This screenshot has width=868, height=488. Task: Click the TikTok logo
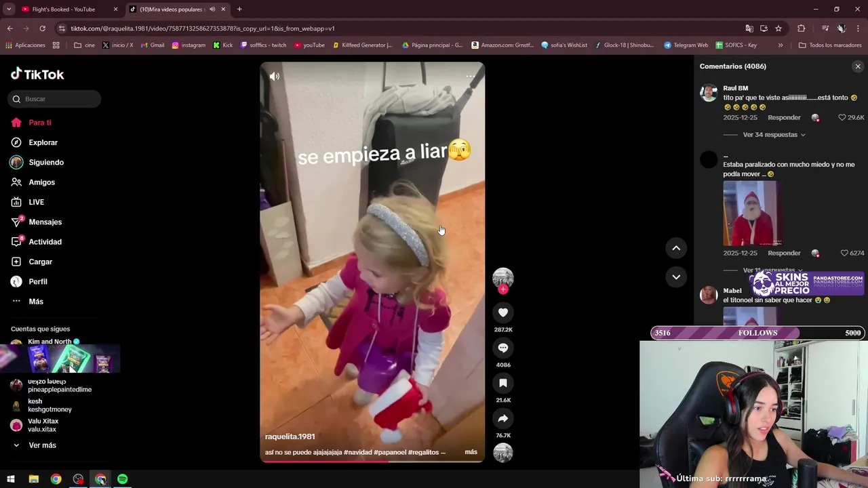click(x=37, y=74)
